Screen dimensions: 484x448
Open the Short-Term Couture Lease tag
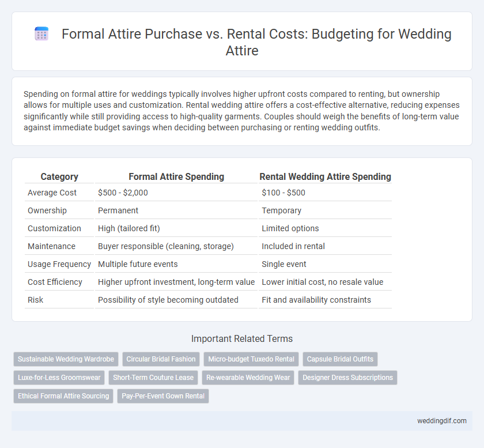click(153, 378)
